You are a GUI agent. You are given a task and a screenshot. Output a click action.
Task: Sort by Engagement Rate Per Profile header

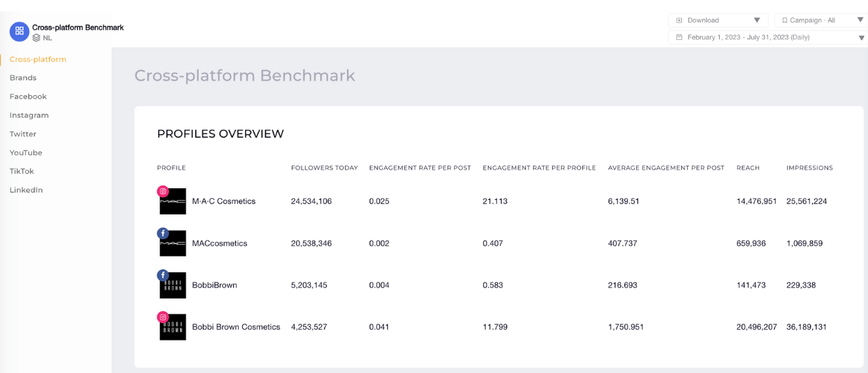(539, 168)
